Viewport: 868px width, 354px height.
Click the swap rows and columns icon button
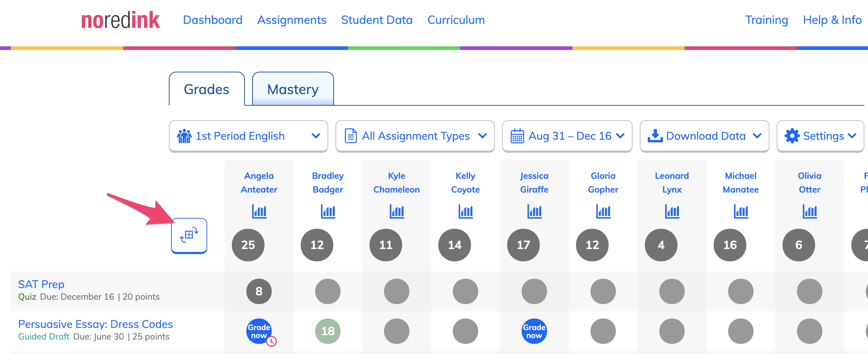point(189,236)
